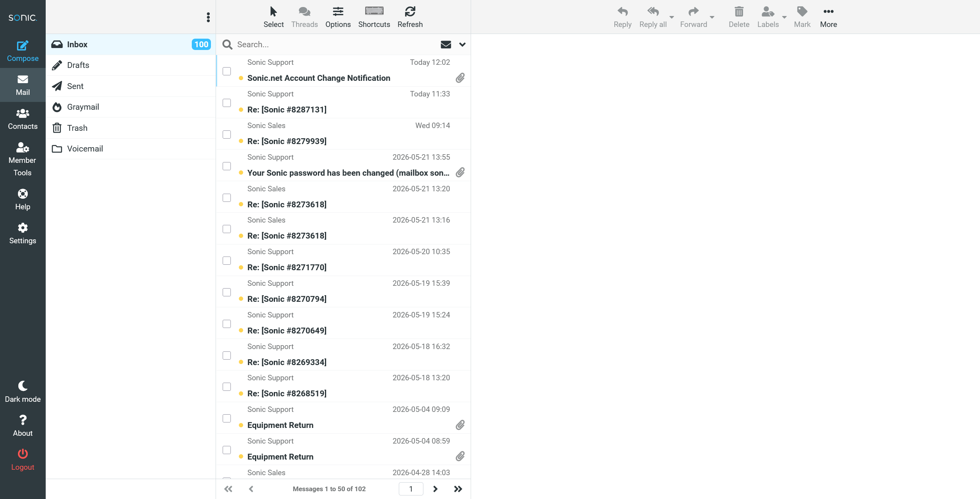Show keyboard Shortcuts

(374, 17)
